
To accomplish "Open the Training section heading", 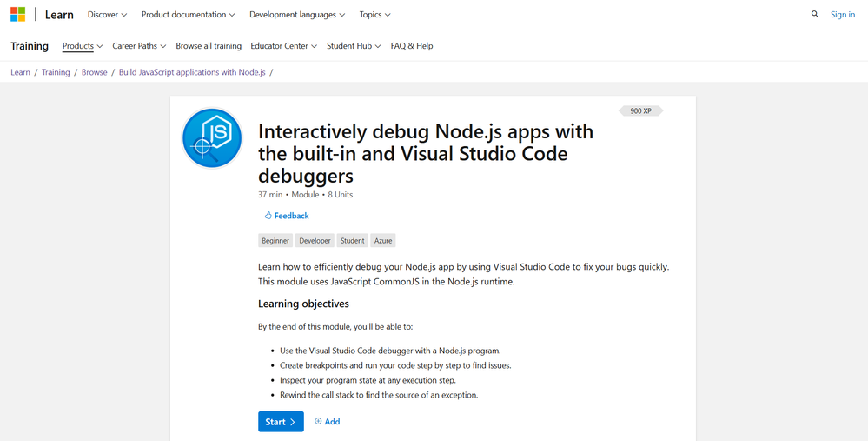I will point(30,46).
